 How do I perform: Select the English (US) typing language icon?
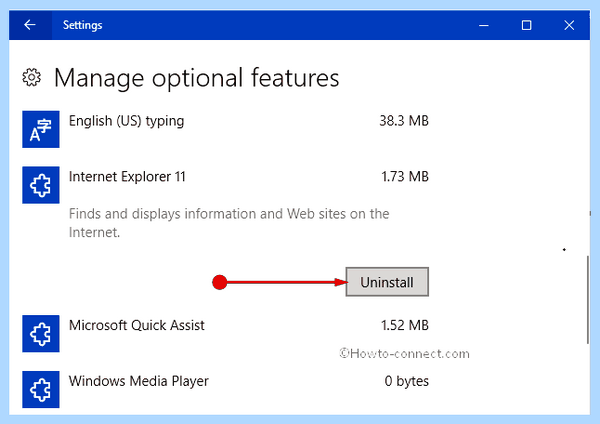[x=41, y=129]
